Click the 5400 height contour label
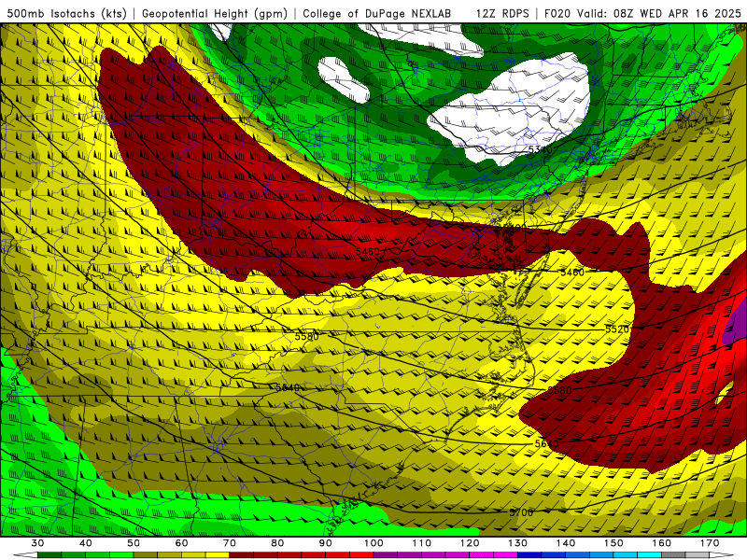Screen dimensions: 747x560 pyautogui.click(x=515, y=228)
